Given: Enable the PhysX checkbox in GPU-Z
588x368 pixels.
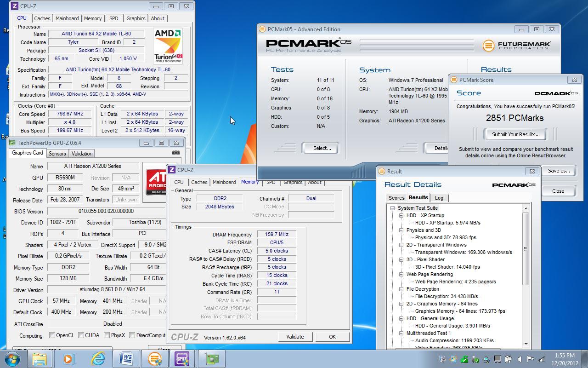Looking at the screenshot, I should [107, 335].
